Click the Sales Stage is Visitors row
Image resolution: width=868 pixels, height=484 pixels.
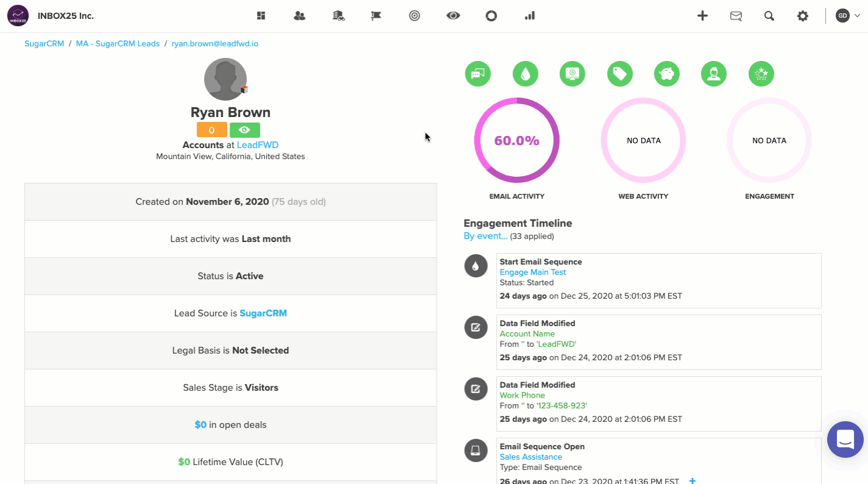(x=230, y=388)
